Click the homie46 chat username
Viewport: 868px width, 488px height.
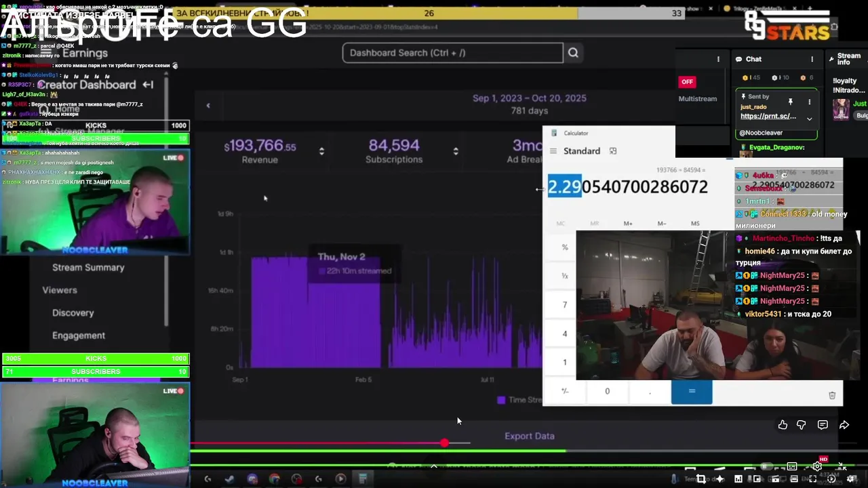pos(759,251)
